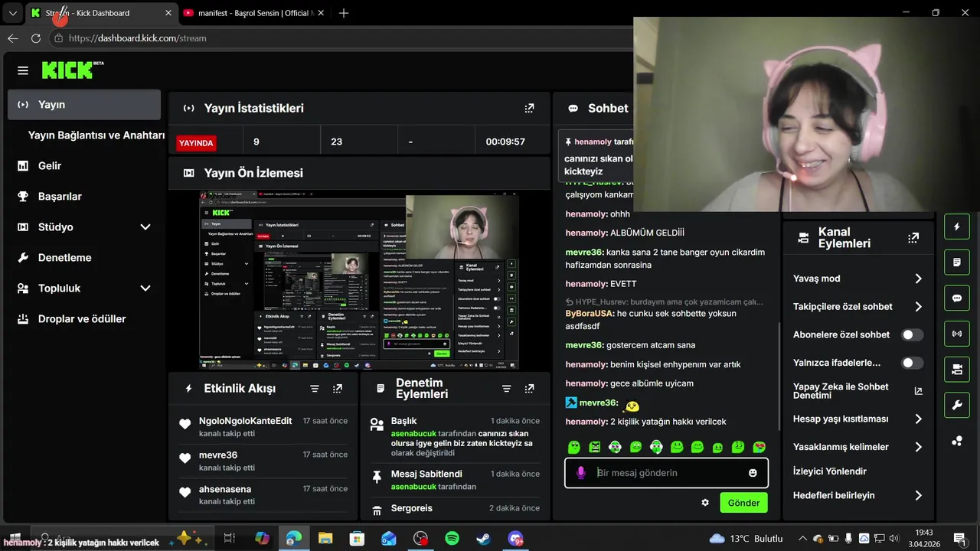Open the hamburger menu next to the Kick logo
Image resolution: width=980 pixels, height=551 pixels.
coord(23,70)
